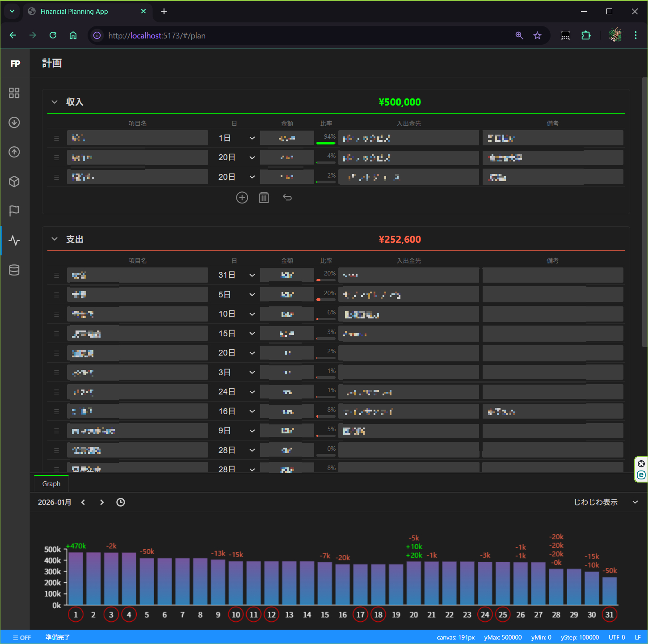Collapse the 支出 section
648x644 pixels.
[55, 239]
